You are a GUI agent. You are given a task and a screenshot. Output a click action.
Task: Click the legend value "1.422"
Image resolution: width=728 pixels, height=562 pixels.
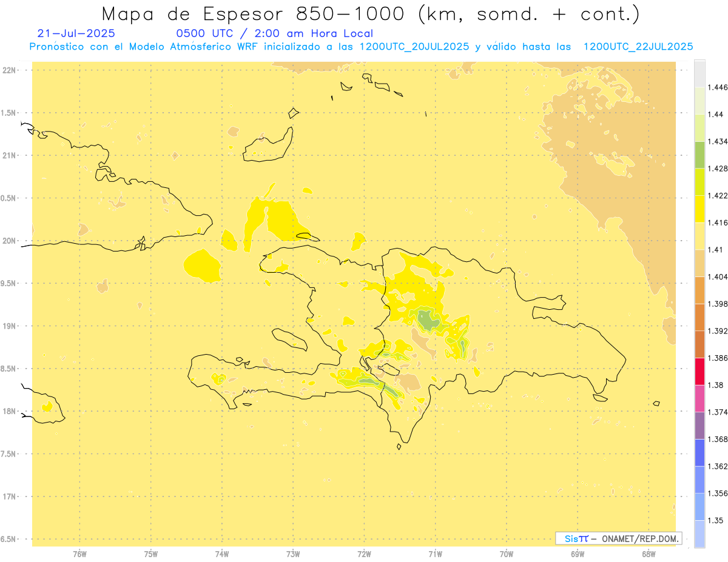717,195
